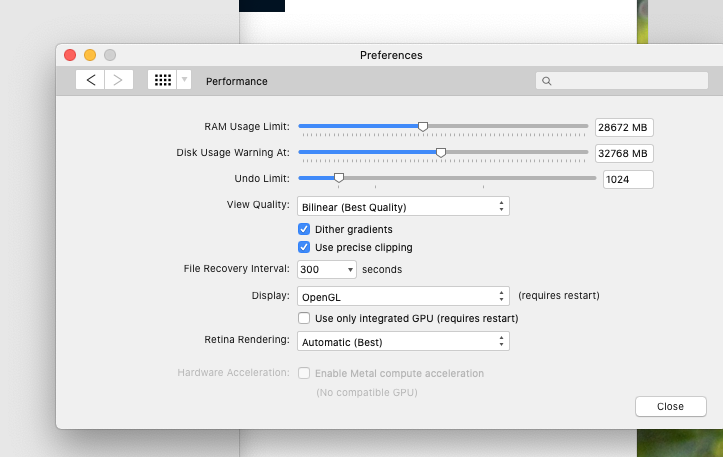
Task: Enable Use only integrated GPU
Action: click(x=304, y=318)
